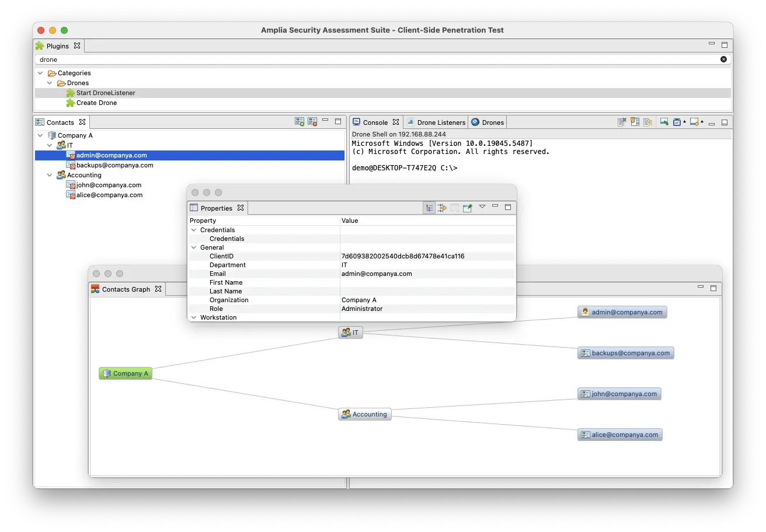
Task: Click the remove contact icon in Contacts toolbar
Action: point(312,122)
